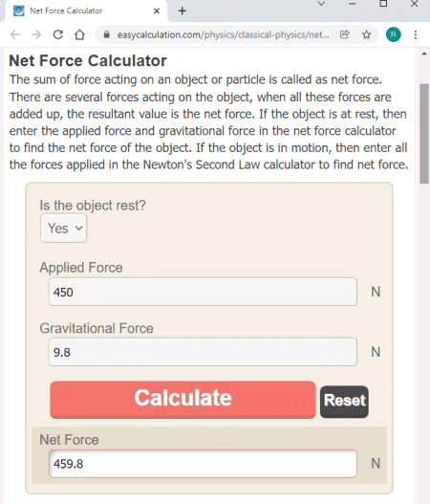The image size is (430, 504).
Task: Open a new tab with plus button
Action: click(x=183, y=11)
